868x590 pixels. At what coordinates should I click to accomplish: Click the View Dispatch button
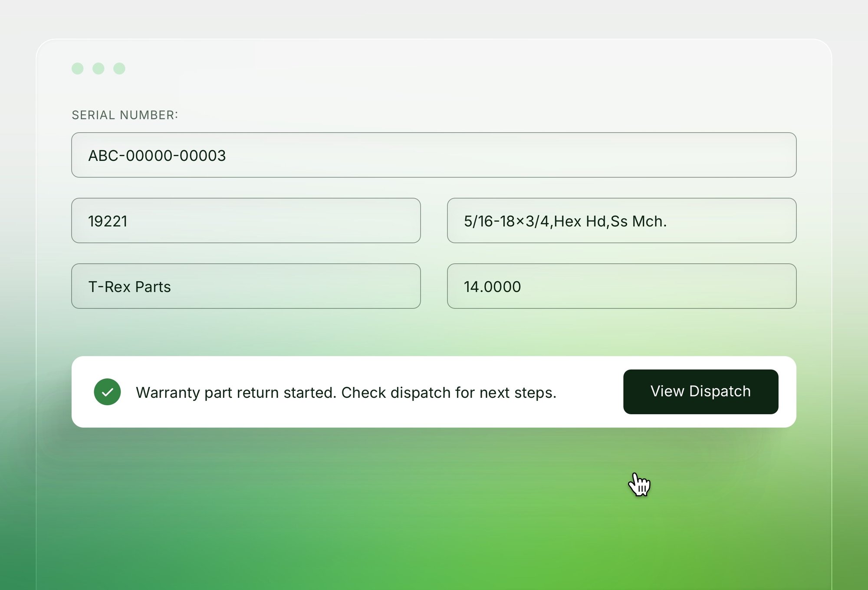(x=700, y=392)
